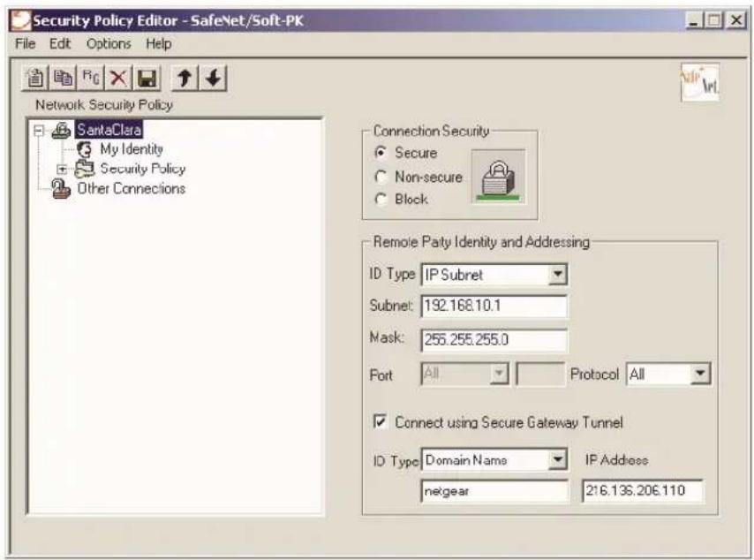This screenshot has width=754, height=560.
Task: Select the Block radio button
Action: [x=381, y=199]
